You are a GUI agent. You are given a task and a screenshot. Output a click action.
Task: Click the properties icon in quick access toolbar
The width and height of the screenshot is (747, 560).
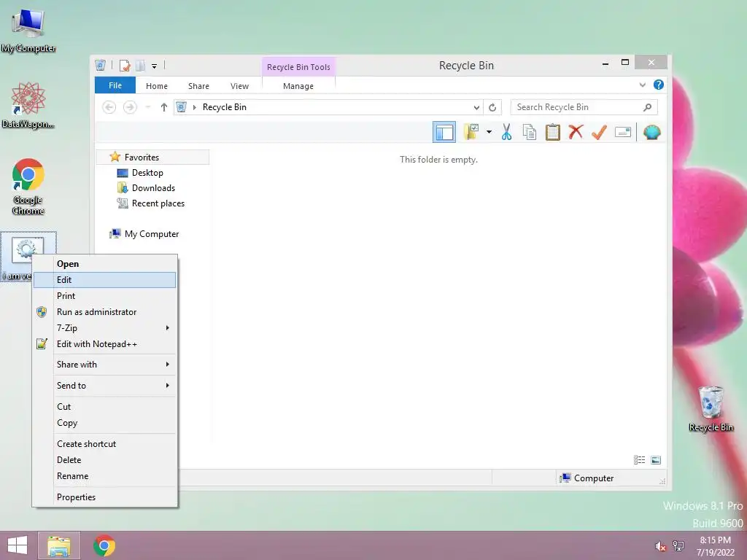click(x=125, y=66)
